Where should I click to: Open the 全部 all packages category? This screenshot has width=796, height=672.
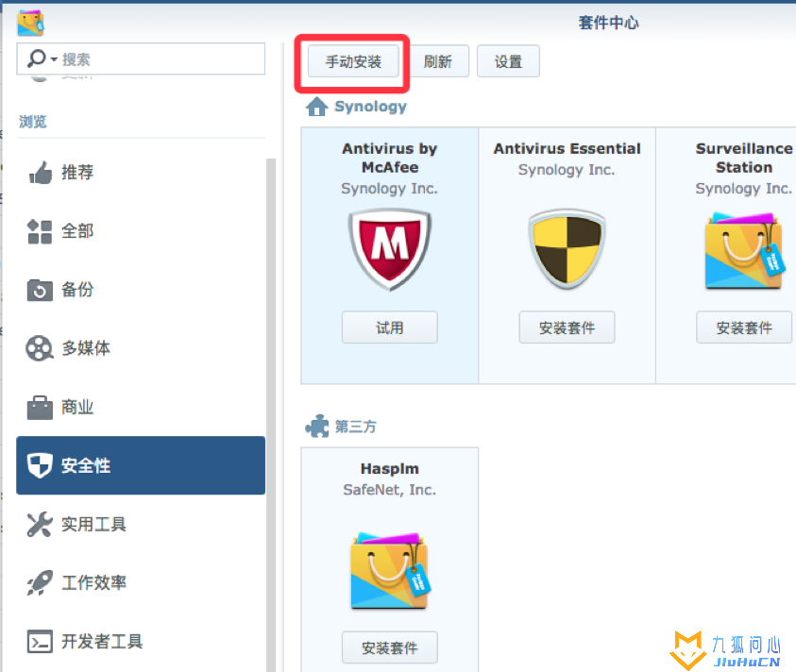(x=141, y=231)
